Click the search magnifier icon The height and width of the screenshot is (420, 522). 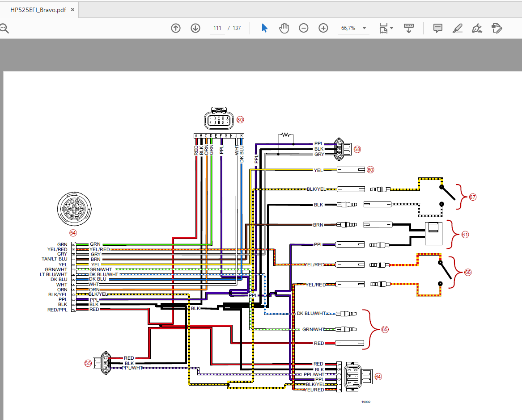click(x=4, y=29)
